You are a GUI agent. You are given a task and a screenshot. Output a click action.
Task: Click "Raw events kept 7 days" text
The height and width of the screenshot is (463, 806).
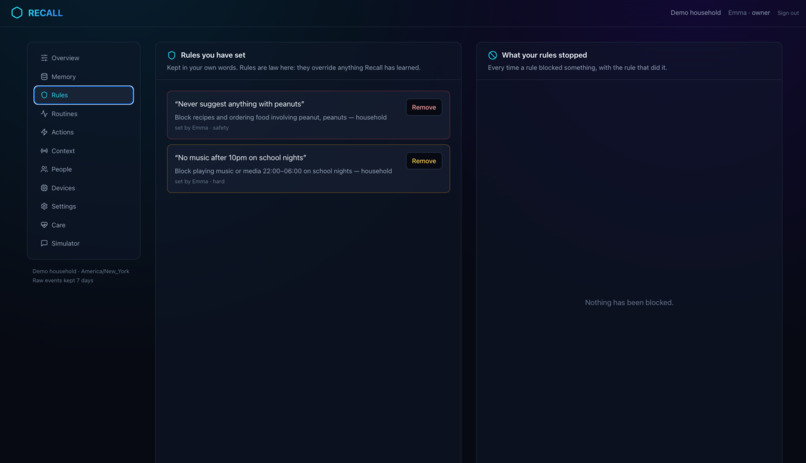(63, 281)
